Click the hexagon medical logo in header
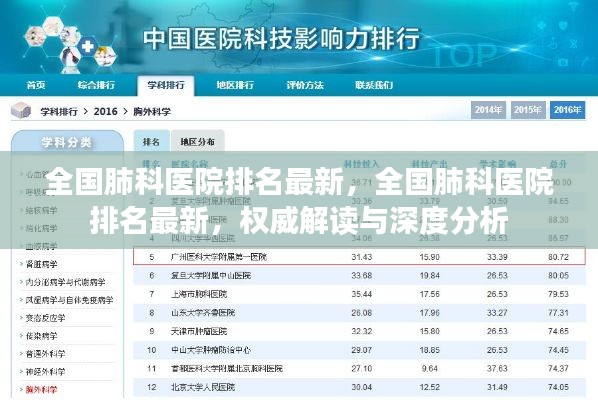 click(71, 44)
